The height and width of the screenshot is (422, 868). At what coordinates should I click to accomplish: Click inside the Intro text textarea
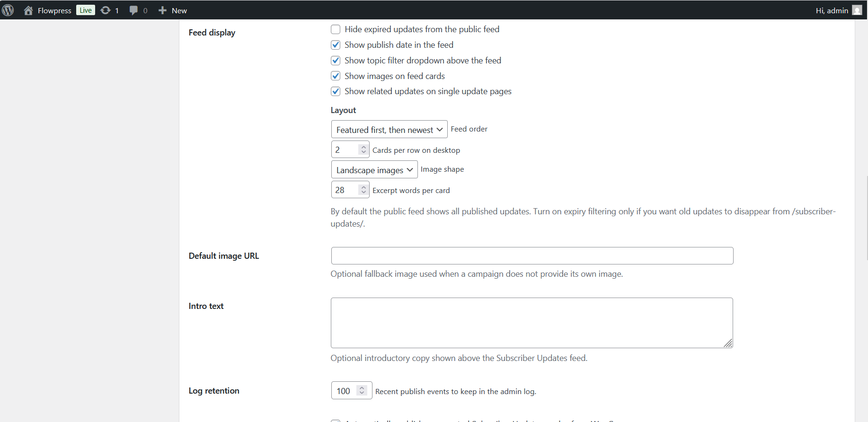(532, 323)
